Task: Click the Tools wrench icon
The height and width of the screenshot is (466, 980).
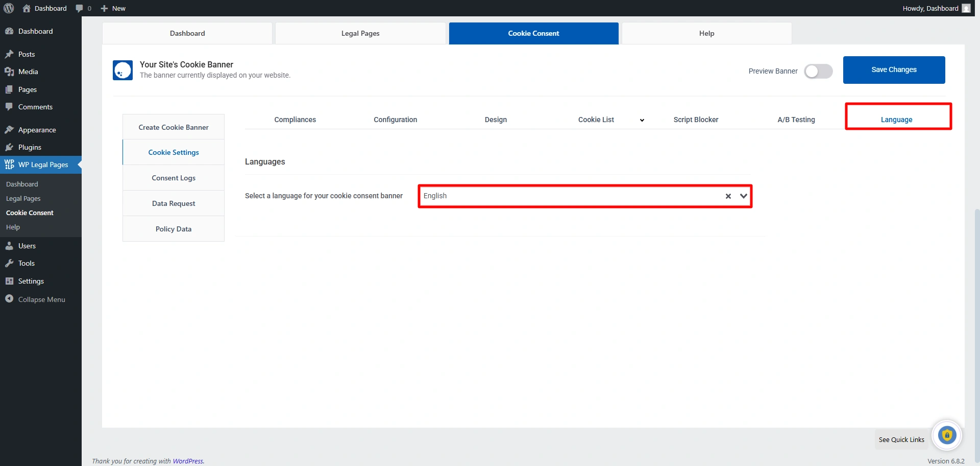Action: coord(9,263)
